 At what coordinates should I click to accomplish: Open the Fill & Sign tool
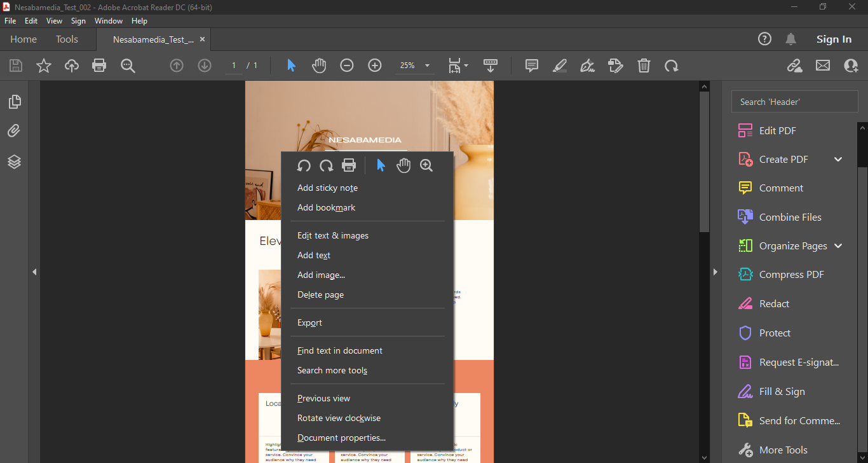tap(782, 392)
